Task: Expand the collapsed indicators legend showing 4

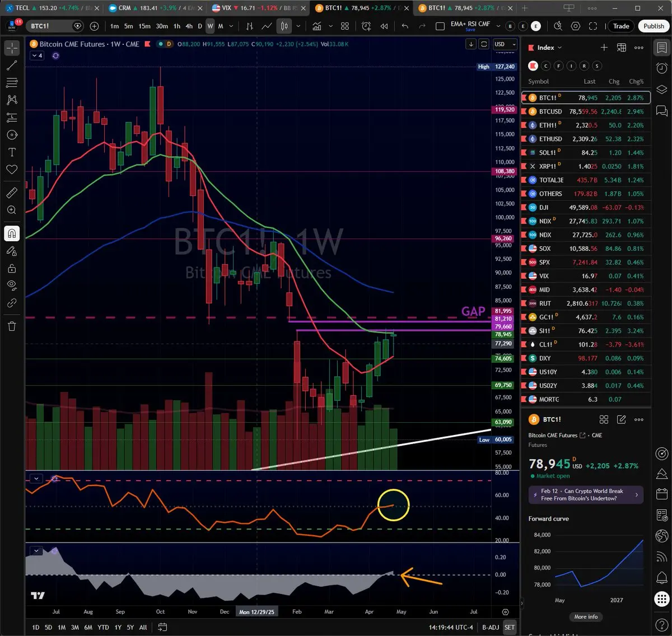Action: click(38, 55)
